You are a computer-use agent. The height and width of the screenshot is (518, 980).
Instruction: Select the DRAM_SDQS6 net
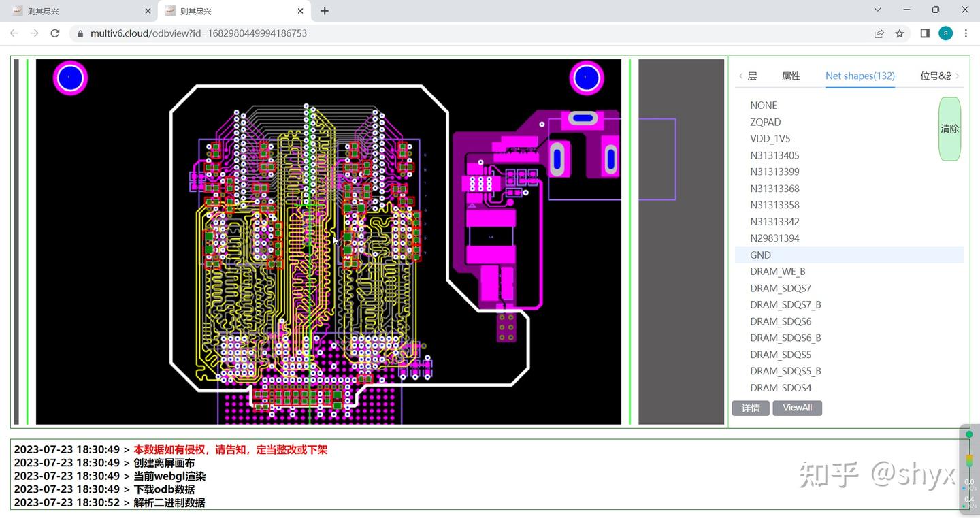tap(849, 321)
